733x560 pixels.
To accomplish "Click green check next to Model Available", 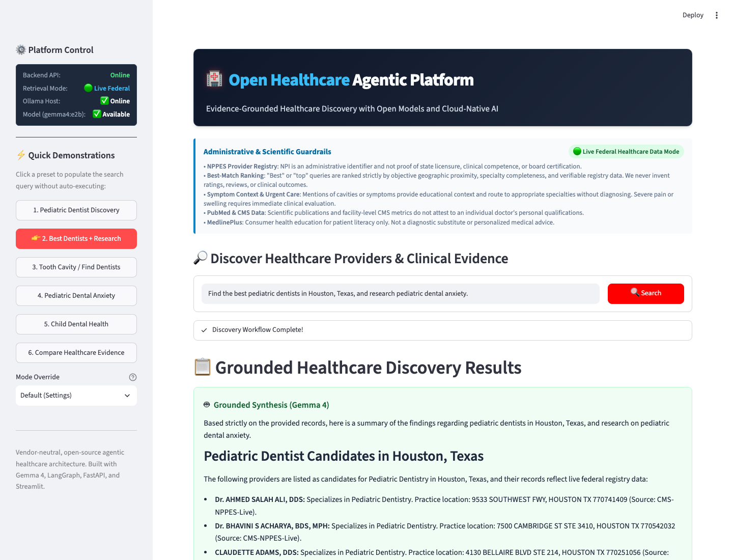I will pyautogui.click(x=97, y=114).
